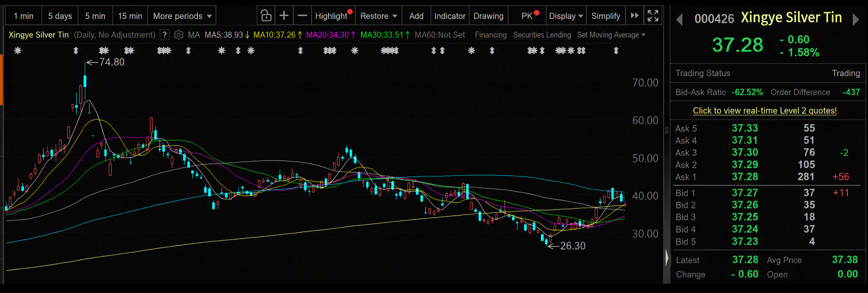The height and width of the screenshot is (293, 868).
Task: Click the 70.00 price axis label
Action: 645,83
